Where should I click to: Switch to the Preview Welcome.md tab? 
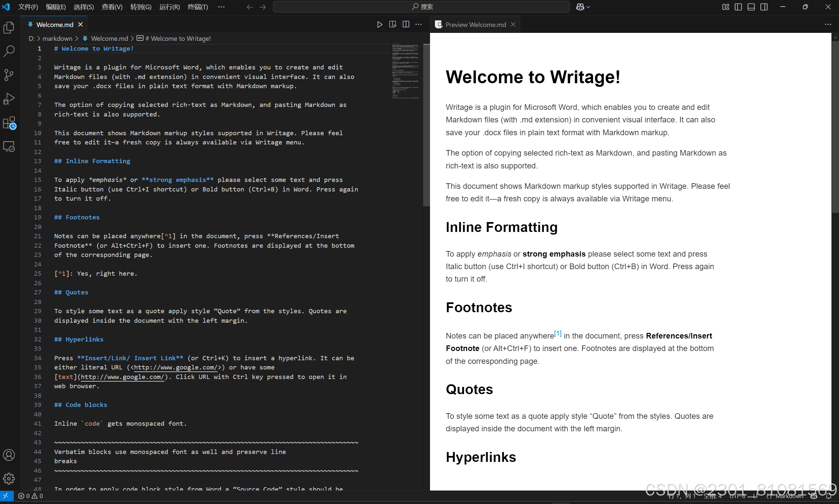tap(475, 24)
